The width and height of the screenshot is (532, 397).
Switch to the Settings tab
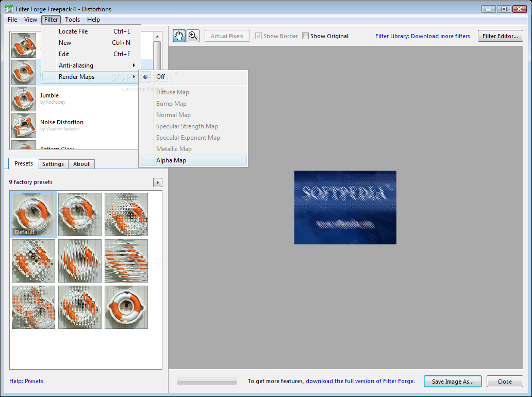[x=53, y=164]
